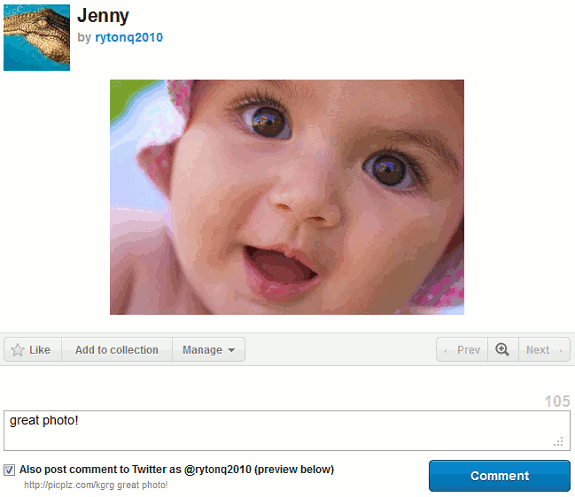Click the magnifier zoom icon
This screenshot has height=497, width=575.
click(x=502, y=349)
